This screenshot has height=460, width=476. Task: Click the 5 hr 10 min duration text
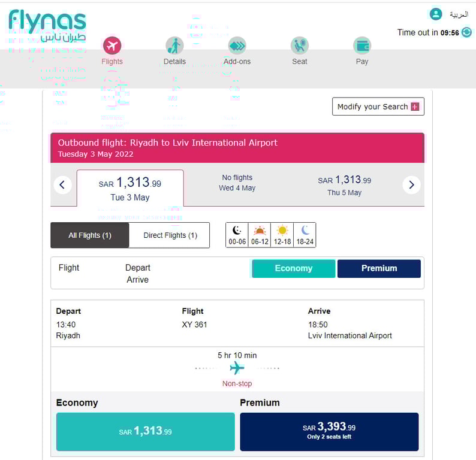pos(237,355)
